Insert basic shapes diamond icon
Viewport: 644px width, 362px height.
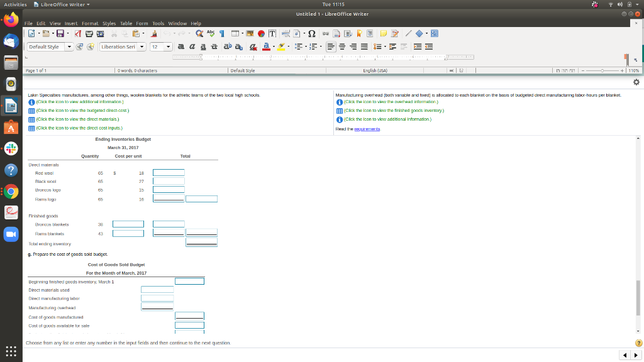(x=419, y=34)
